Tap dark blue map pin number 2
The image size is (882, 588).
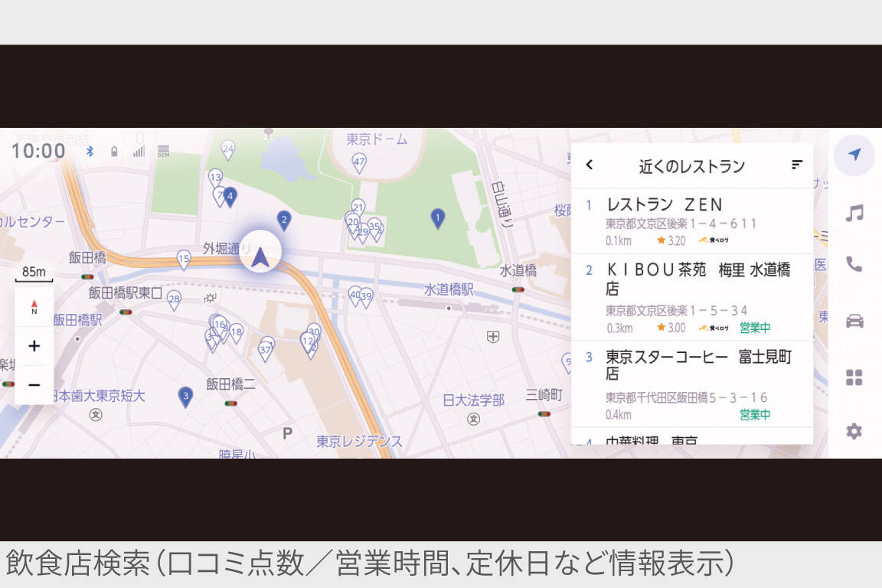[x=284, y=220]
